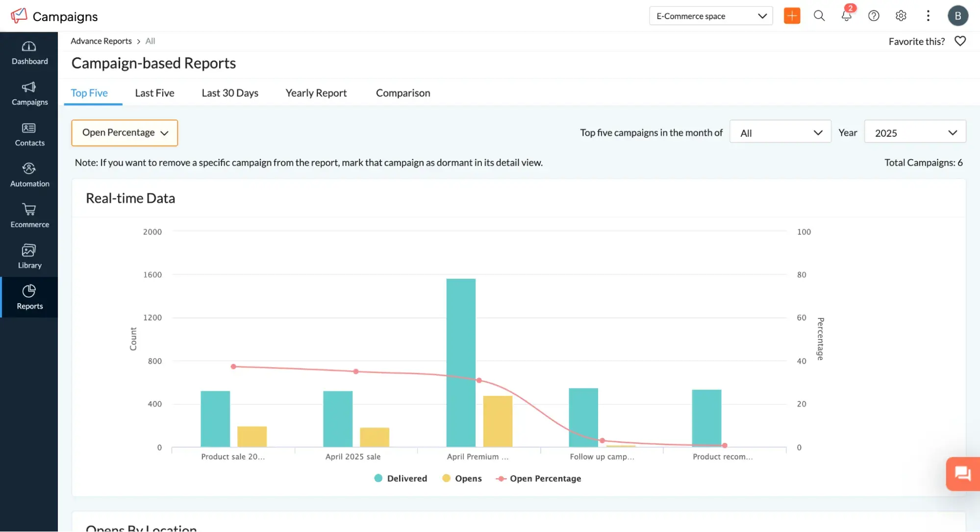This screenshot has width=980, height=532.
Task: Open the Year dropdown set to 2025
Action: 915,132
